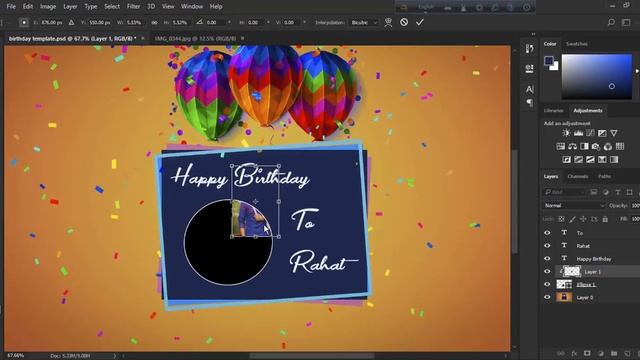Open layer style fx button
640x360 pixels.
coord(574,353)
